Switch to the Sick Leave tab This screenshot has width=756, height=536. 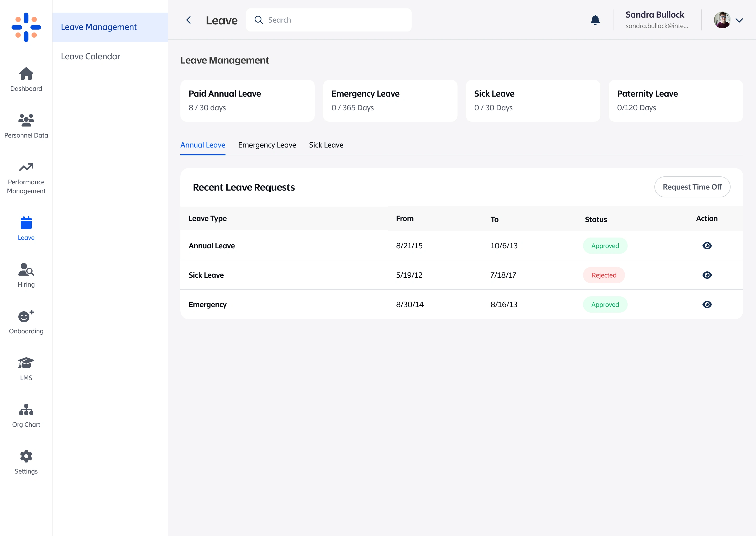click(x=326, y=145)
